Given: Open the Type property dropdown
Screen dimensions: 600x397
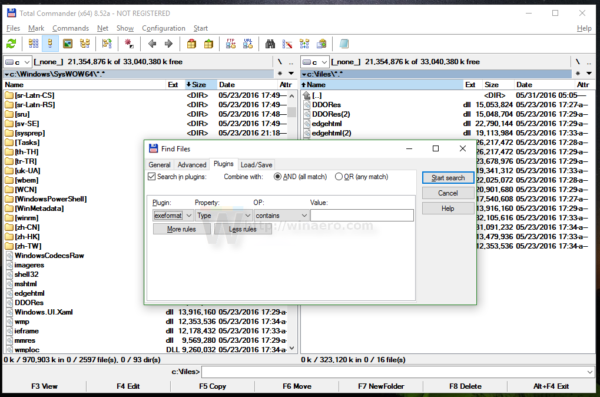Looking at the screenshot, I should point(223,216).
